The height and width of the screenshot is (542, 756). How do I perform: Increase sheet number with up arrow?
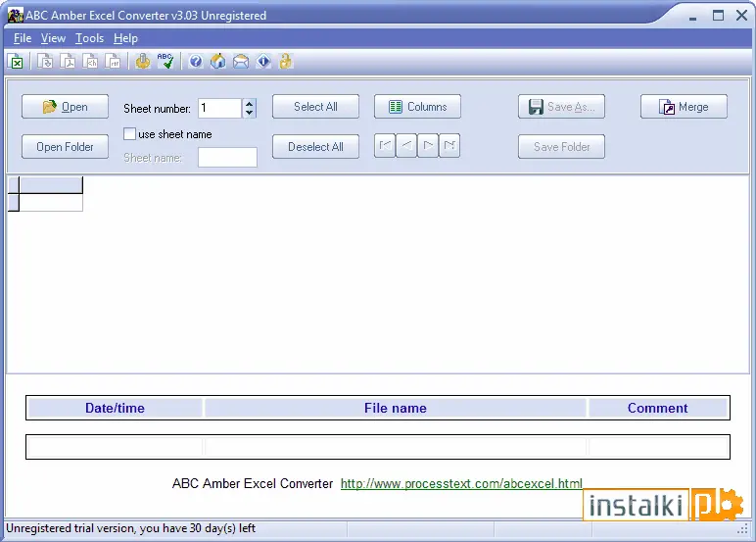tap(249, 104)
